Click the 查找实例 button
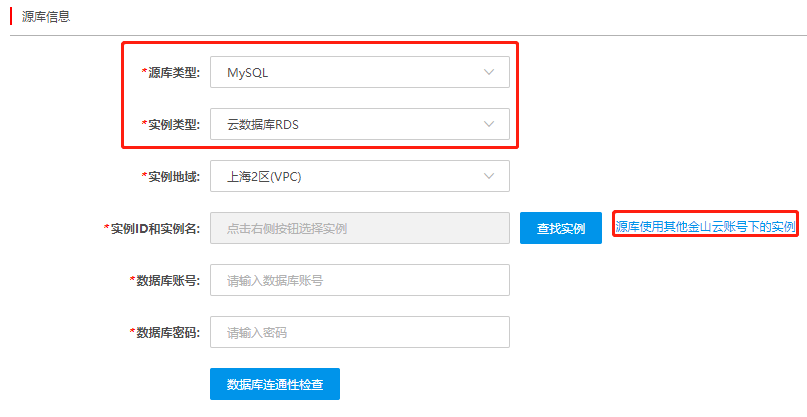This screenshot has height=417, width=807. point(561,228)
